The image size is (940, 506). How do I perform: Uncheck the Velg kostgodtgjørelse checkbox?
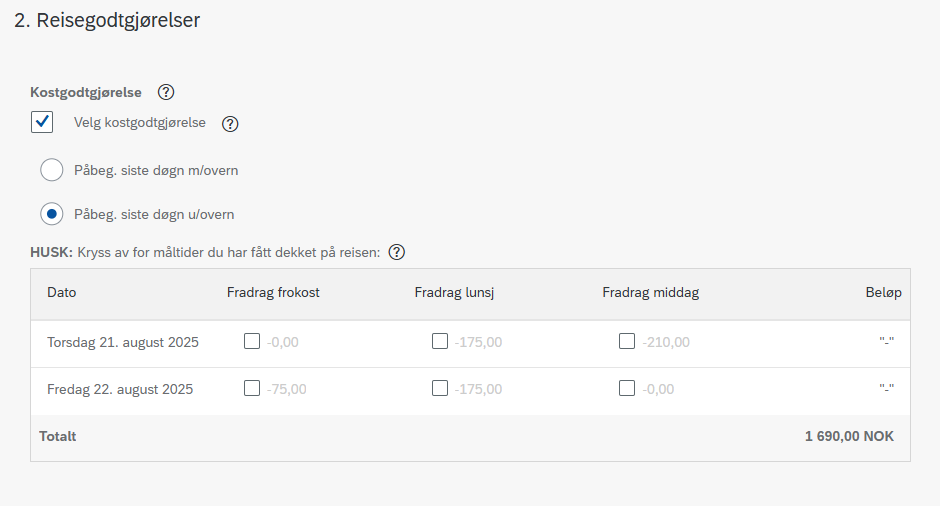coord(42,122)
